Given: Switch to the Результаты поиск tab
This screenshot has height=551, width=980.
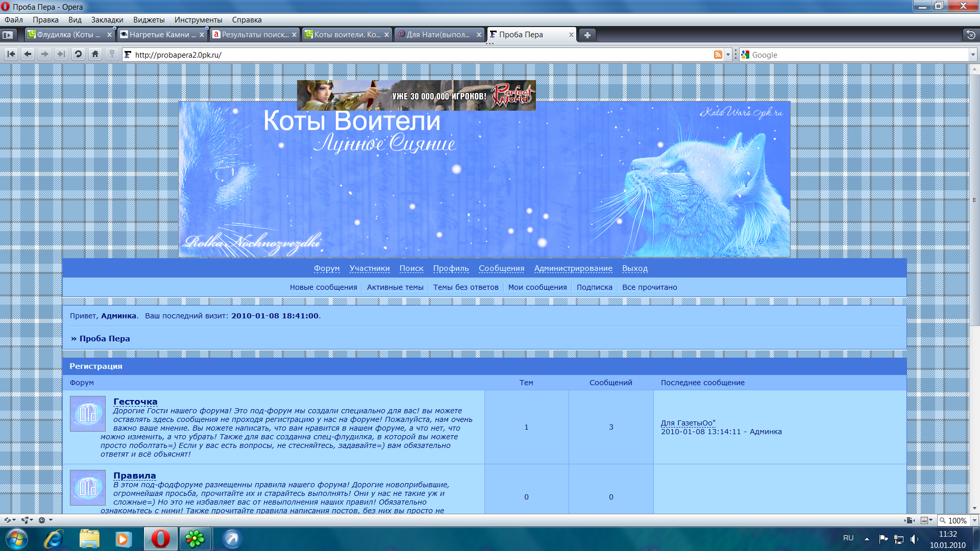Looking at the screenshot, I should coord(254,35).
